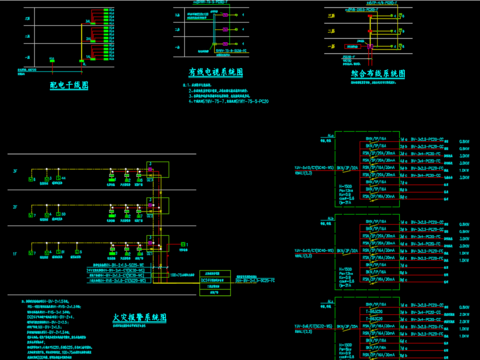Screen dimensions: 480x360
Task: Select the middle green dashed distribution panel frame
Action: point(367,252)
